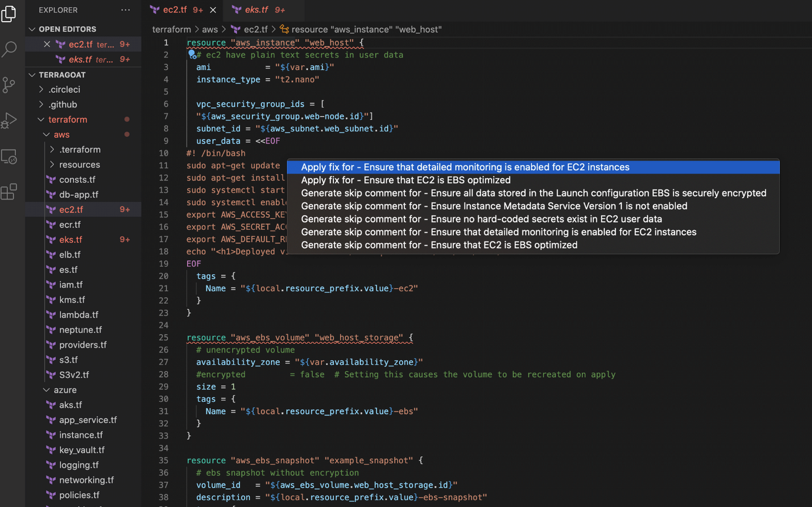Screen dimensions: 812x507
Task: Apply fix for EC2 EBS optimized
Action: (x=405, y=180)
